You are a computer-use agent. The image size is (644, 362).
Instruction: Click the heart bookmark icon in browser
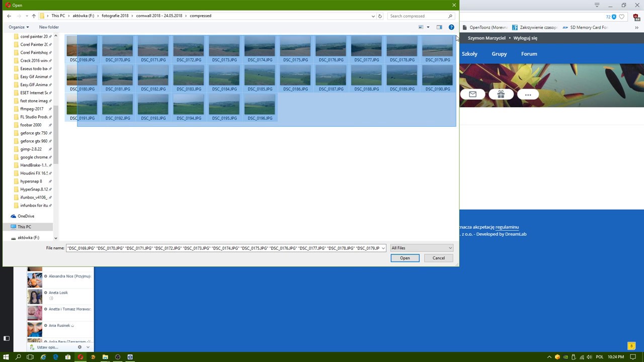click(622, 17)
